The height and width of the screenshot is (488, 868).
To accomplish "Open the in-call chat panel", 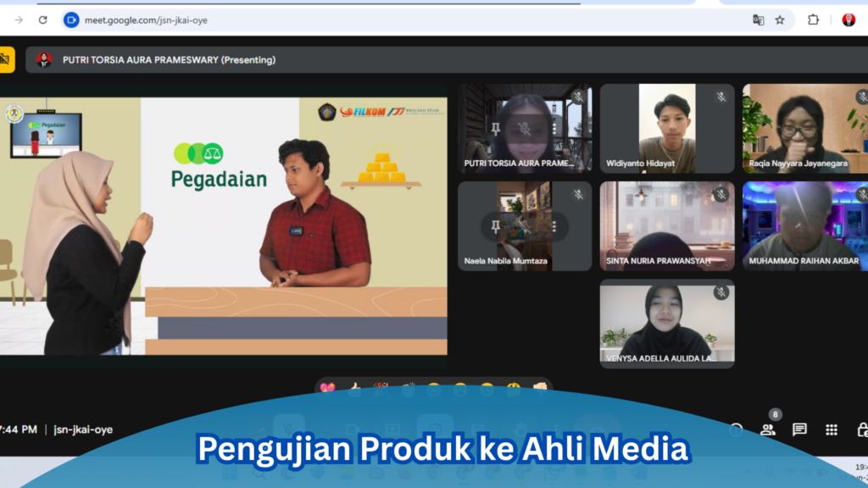I will pos(799,430).
